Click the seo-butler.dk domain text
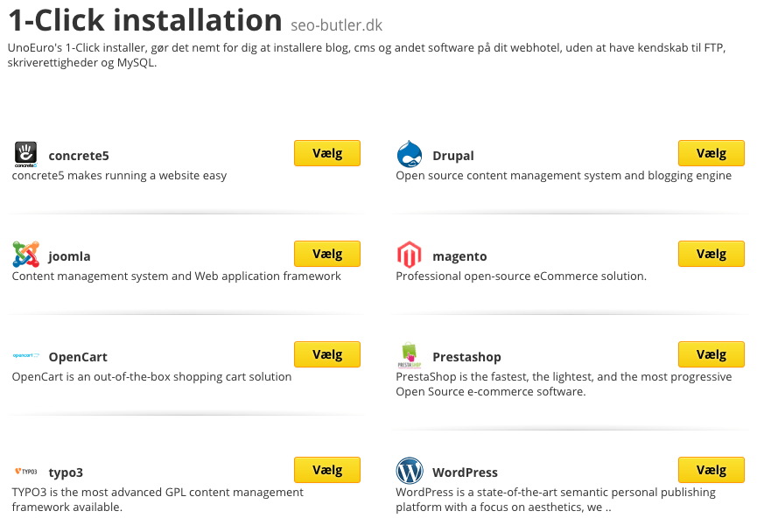 [x=336, y=25]
